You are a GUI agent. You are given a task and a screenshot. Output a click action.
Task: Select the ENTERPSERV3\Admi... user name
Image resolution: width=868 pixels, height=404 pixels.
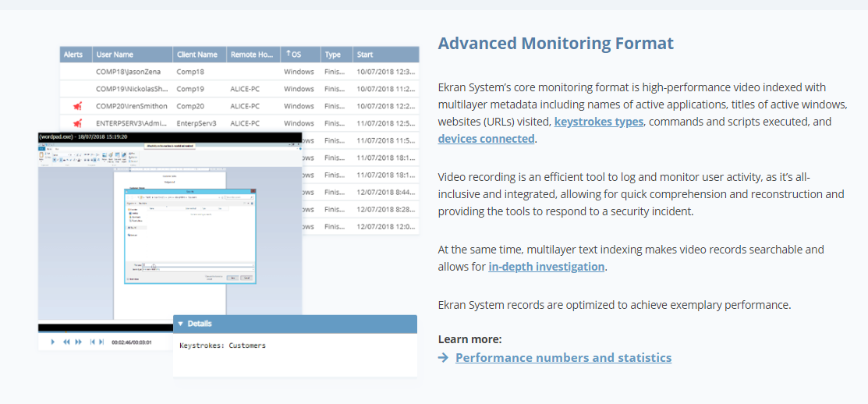131,123
